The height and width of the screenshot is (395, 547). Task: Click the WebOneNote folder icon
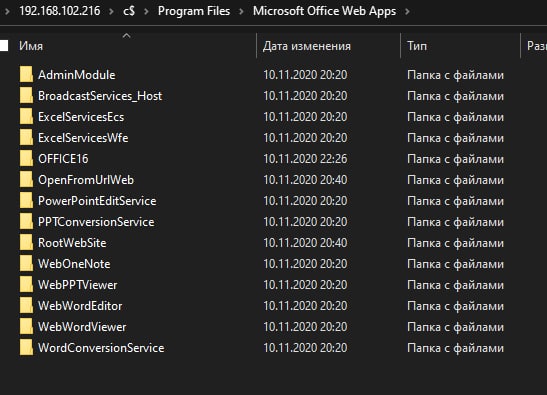tap(26, 263)
